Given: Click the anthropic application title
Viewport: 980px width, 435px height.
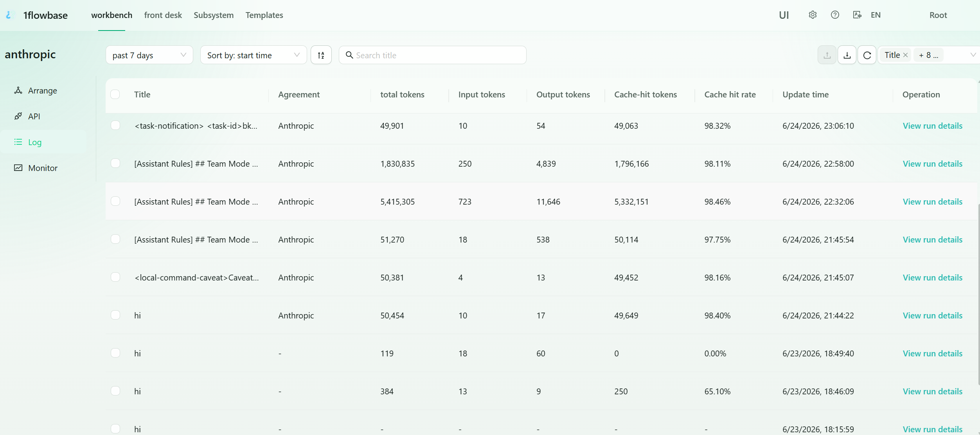Looking at the screenshot, I should click(x=30, y=54).
